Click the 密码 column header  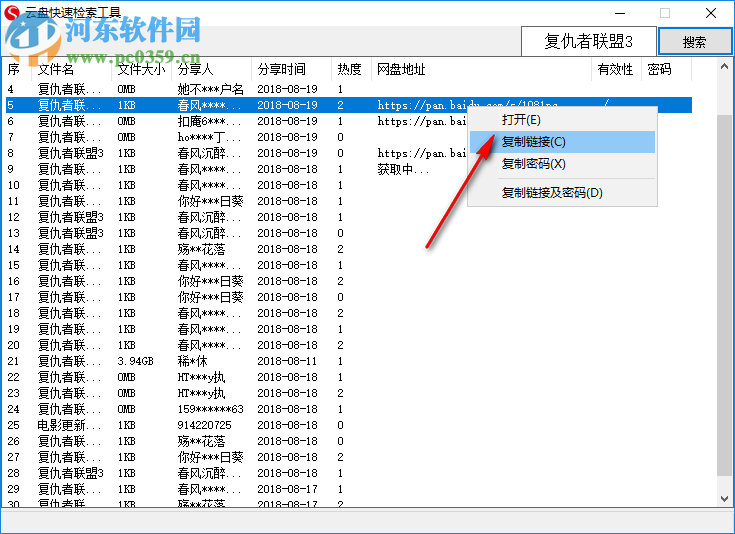(x=666, y=69)
